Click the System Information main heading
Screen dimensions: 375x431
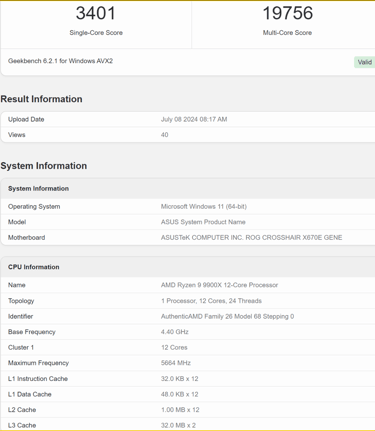(x=44, y=166)
